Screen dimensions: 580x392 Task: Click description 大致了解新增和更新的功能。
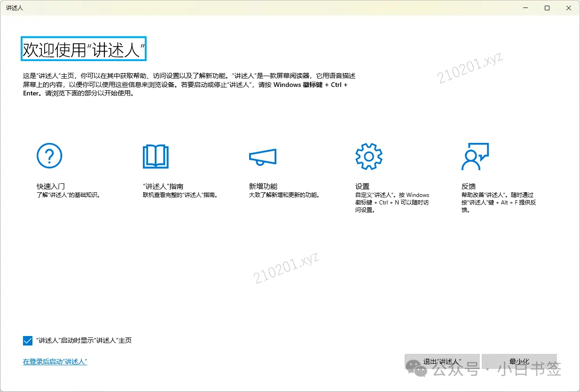coord(284,195)
